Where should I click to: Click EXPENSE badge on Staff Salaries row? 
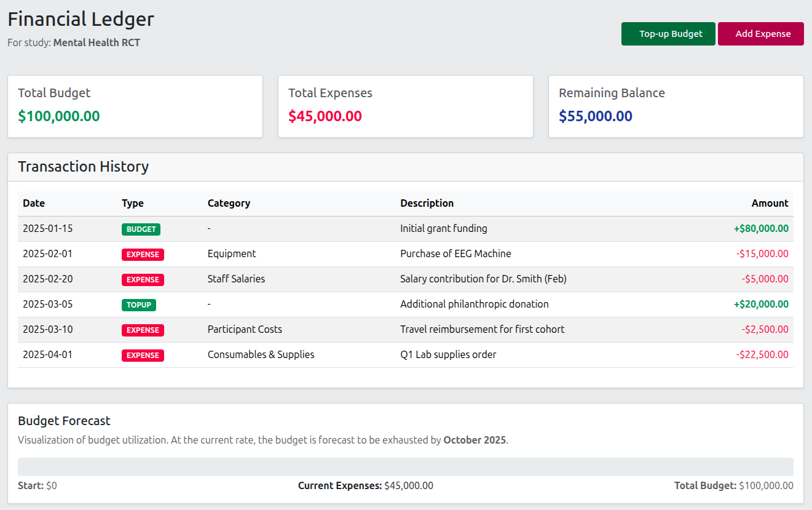[x=143, y=280]
